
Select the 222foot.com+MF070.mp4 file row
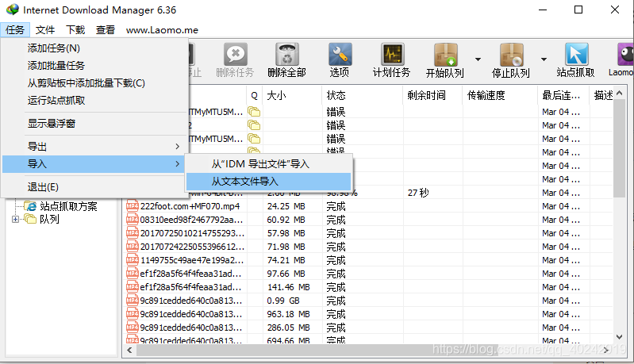click(x=368, y=206)
